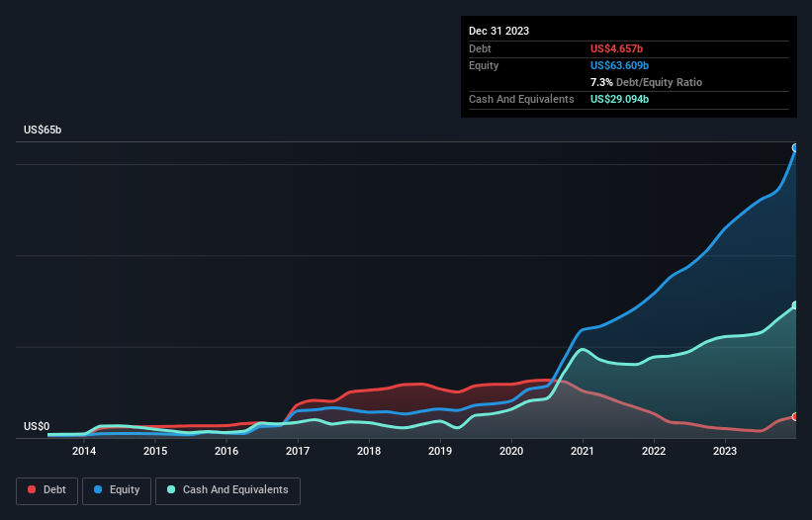The image size is (812, 520).
Task: Click the 2023 x-axis label
Action: click(725, 451)
